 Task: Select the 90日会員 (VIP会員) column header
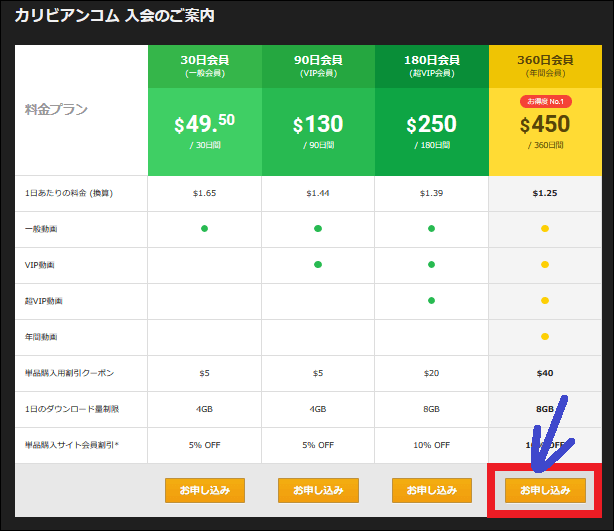coord(318,66)
